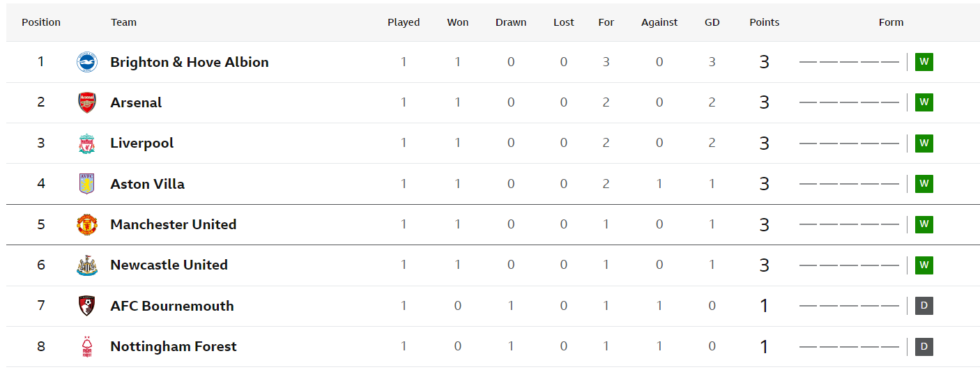Click the Newcastle United club crest

[x=86, y=265]
